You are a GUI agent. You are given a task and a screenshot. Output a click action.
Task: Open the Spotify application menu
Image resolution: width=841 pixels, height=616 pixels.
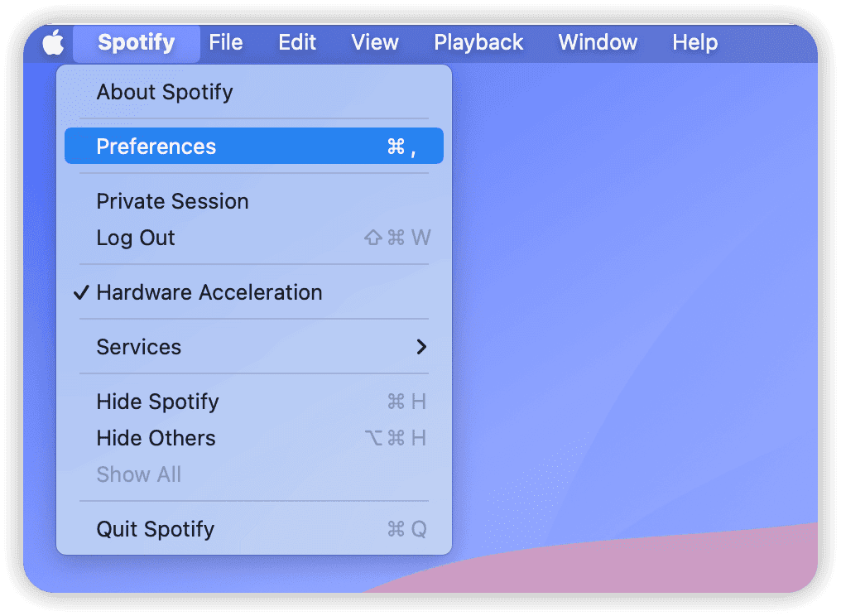click(135, 42)
